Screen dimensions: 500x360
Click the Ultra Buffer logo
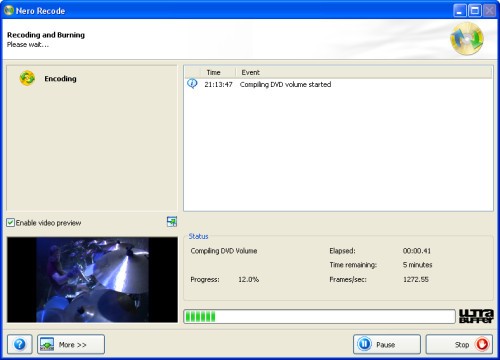tap(476, 316)
